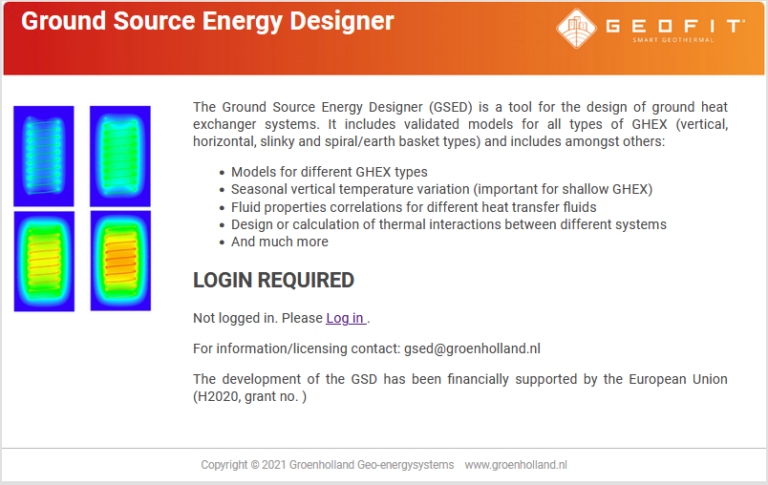Click 'Seasonal vertical temperature variation' bullet

click(x=442, y=189)
